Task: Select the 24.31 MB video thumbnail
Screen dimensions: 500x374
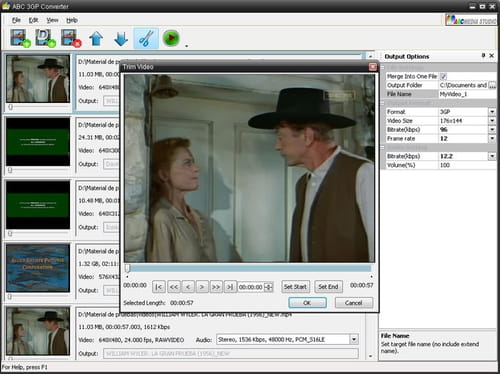Action: pos(38,142)
